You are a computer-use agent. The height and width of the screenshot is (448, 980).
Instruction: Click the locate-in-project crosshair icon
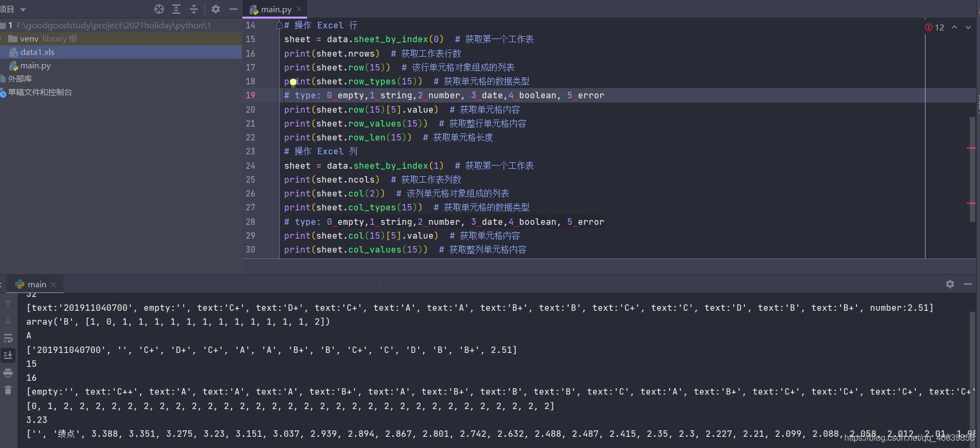(x=159, y=9)
